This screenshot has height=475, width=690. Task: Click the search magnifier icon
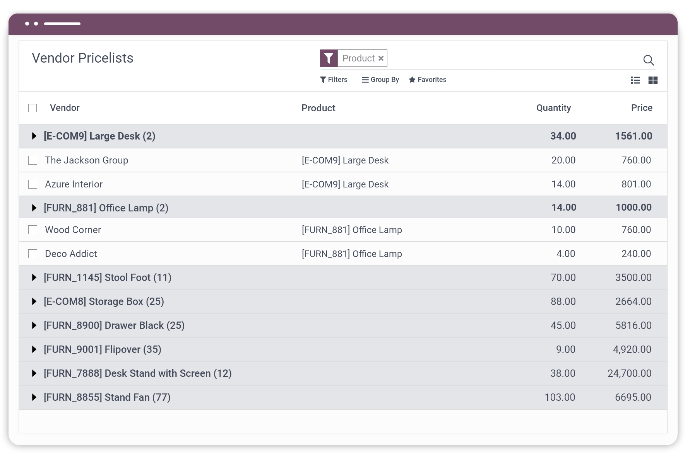tap(648, 60)
